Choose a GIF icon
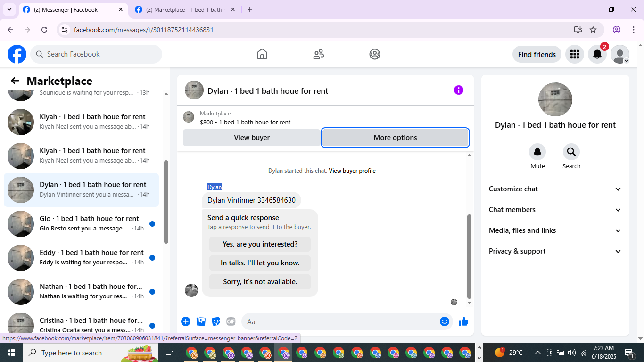 pos(231,321)
